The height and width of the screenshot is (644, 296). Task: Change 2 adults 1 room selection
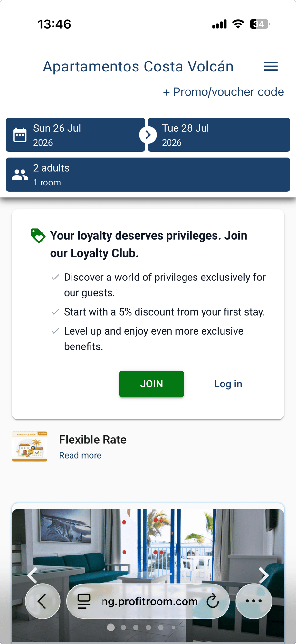click(148, 175)
